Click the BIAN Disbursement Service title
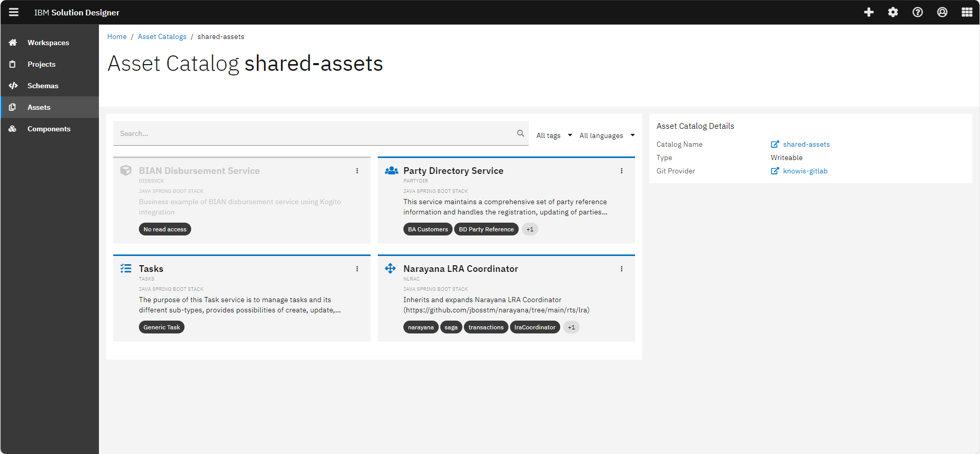980x454 pixels. (199, 171)
